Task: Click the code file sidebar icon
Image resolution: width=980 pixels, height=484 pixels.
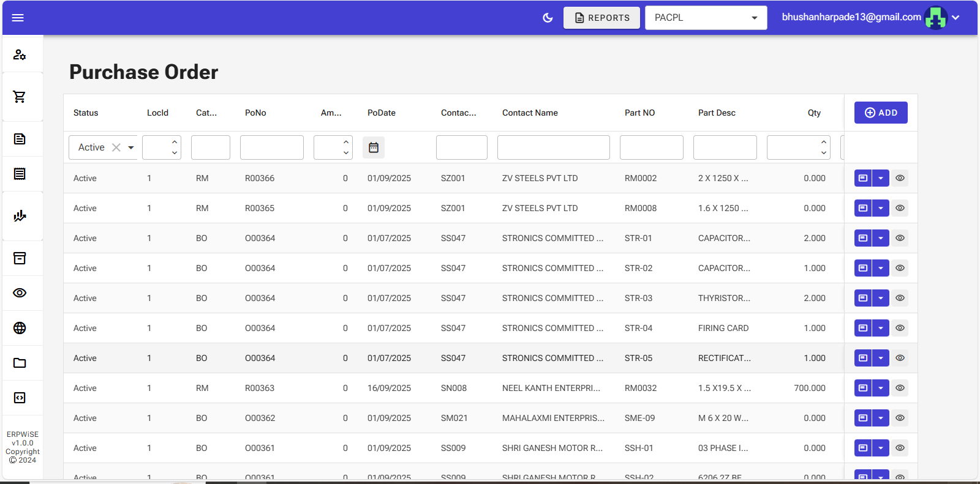Action: coord(20,398)
